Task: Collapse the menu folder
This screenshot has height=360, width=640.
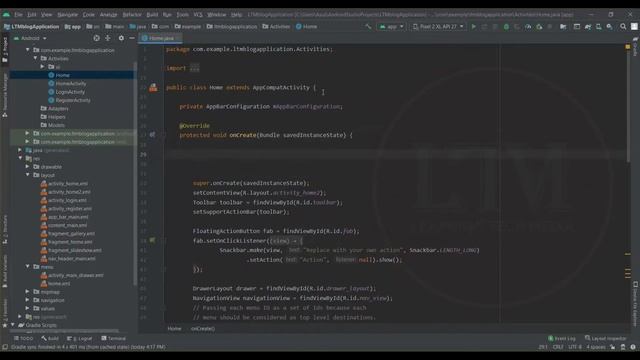Action: coord(28,267)
